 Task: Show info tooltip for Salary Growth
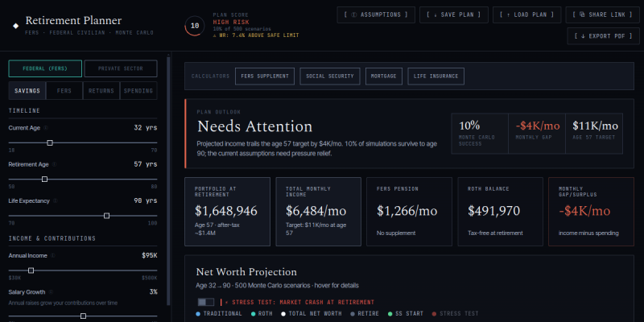[51, 292]
